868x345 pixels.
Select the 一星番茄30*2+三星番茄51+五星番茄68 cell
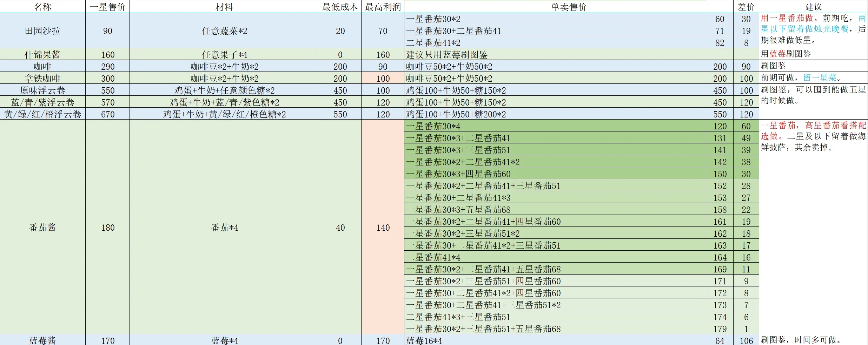point(555,329)
